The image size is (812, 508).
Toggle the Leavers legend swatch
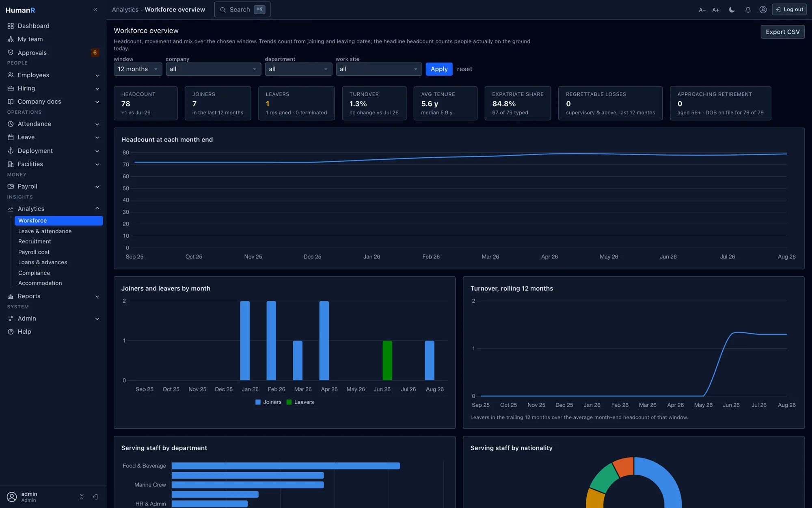click(289, 402)
